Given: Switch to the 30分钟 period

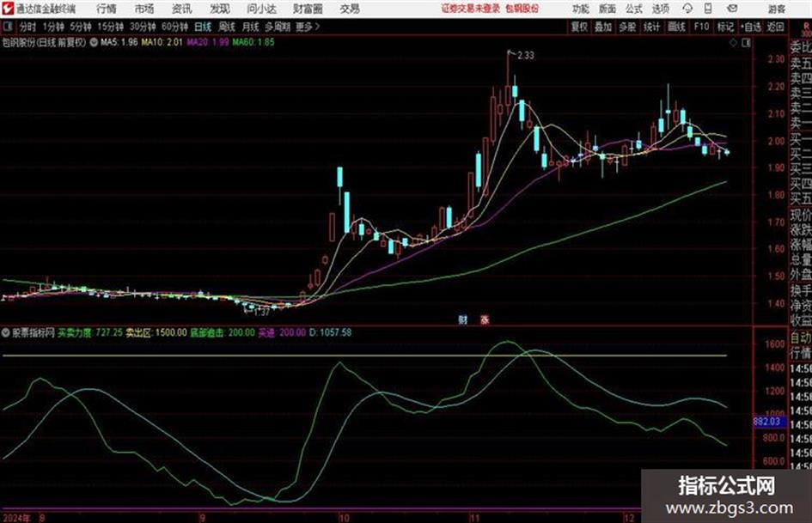Looking at the screenshot, I should click(143, 27).
